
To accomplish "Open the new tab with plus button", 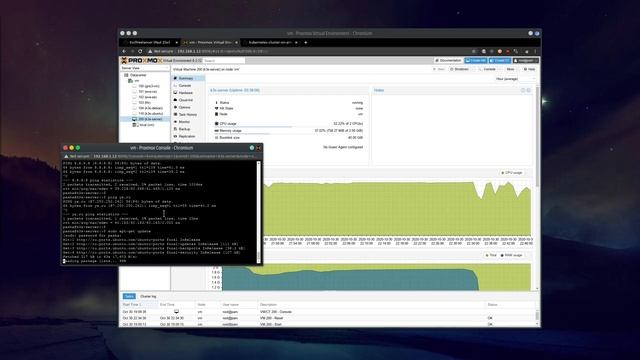I will tap(305, 42).
